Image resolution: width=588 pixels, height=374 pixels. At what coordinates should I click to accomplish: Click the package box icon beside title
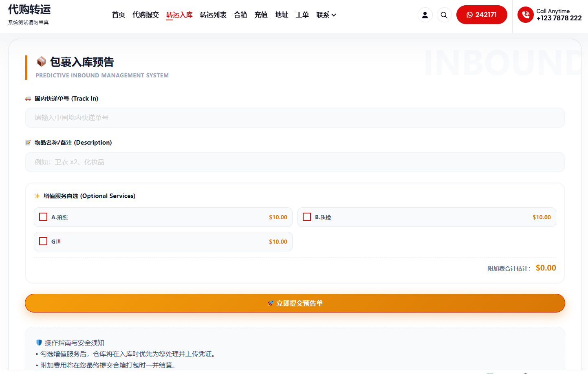[41, 62]
